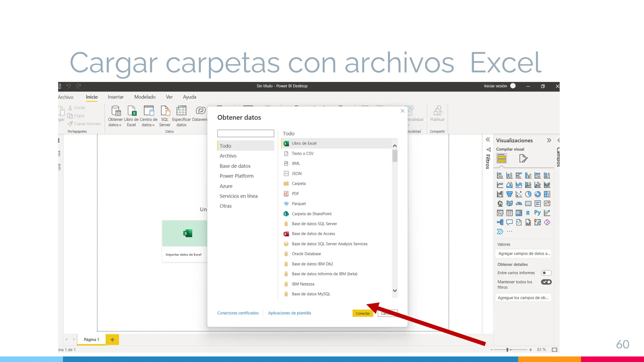644x362 pixels.
Task: Click the zoom out minus button
Action: click(x=491, y=350)
